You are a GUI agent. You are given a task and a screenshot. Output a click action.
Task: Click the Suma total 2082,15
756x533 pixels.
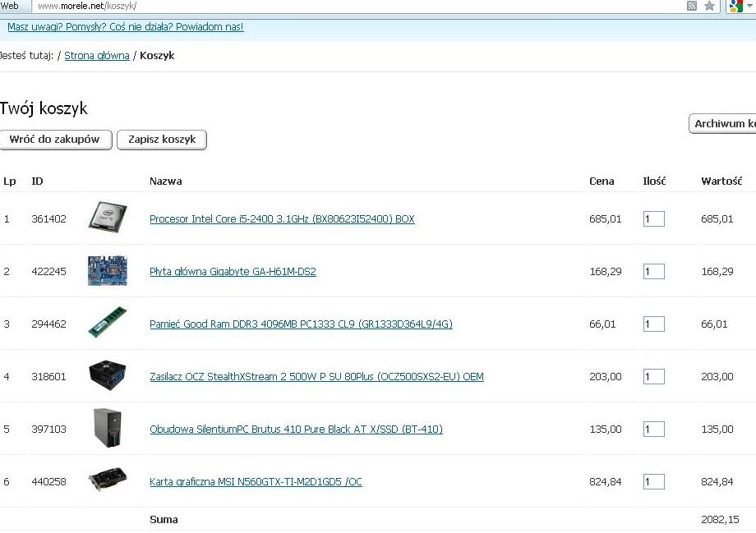point(720,520)
